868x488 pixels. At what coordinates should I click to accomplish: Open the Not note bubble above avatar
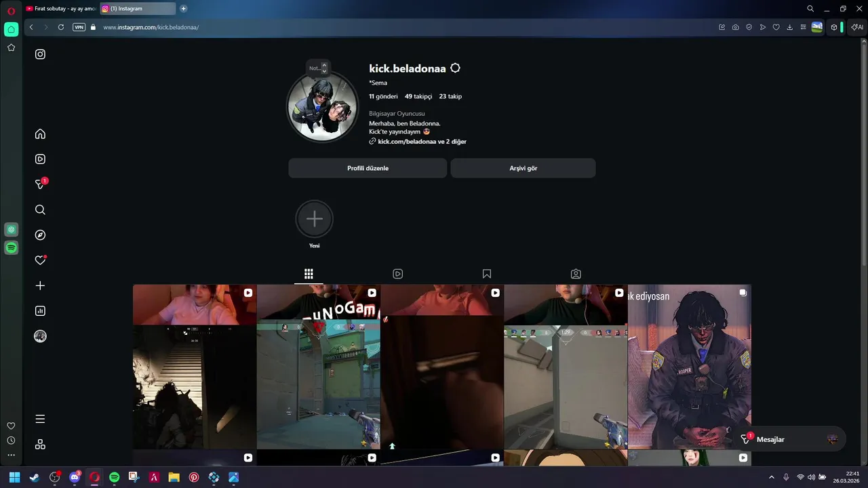(x=317, y=68)
